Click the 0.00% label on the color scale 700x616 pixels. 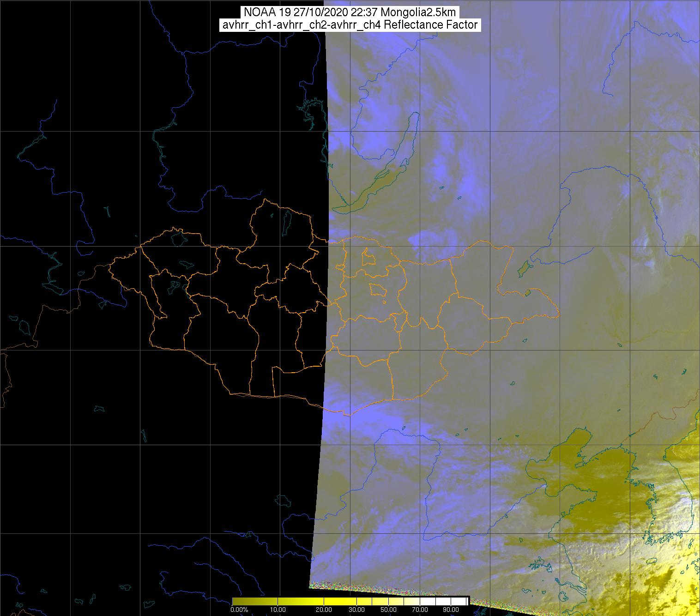pyautogui.click(x=239, y=610)
